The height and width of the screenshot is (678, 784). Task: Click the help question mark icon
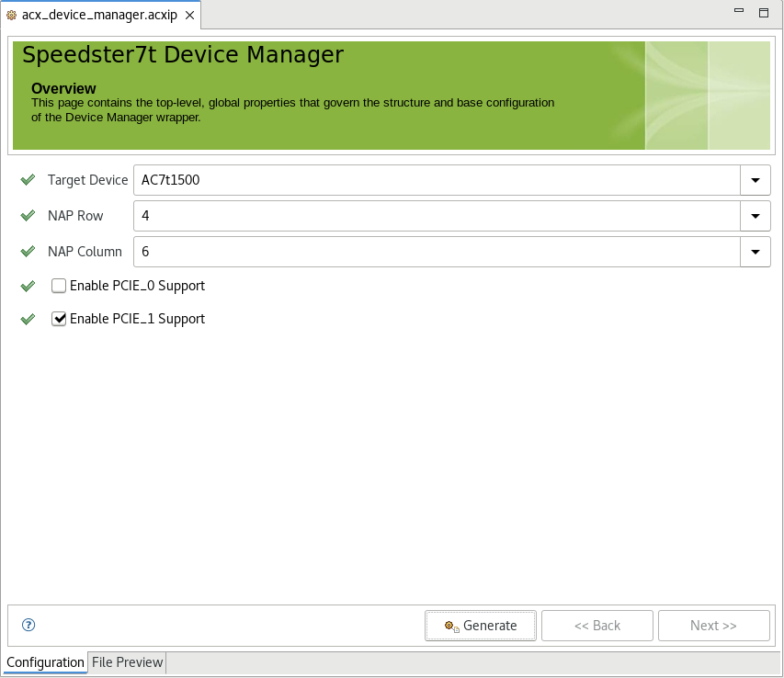tap(28, 625)
